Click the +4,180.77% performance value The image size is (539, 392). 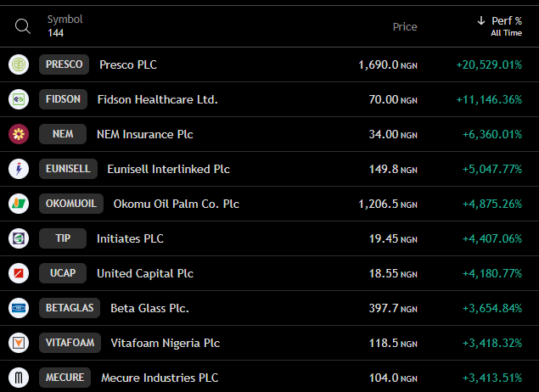click(492, 273)
